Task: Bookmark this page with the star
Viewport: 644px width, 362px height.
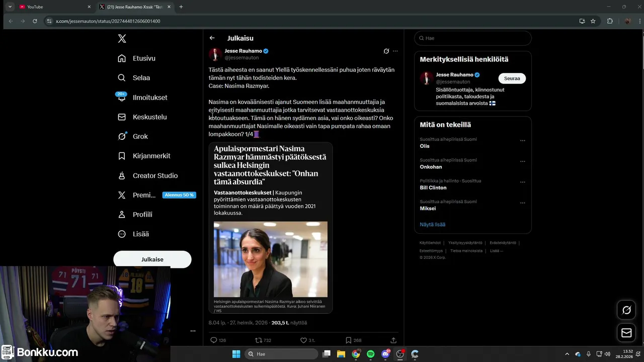Action: (x=593, y=21)
